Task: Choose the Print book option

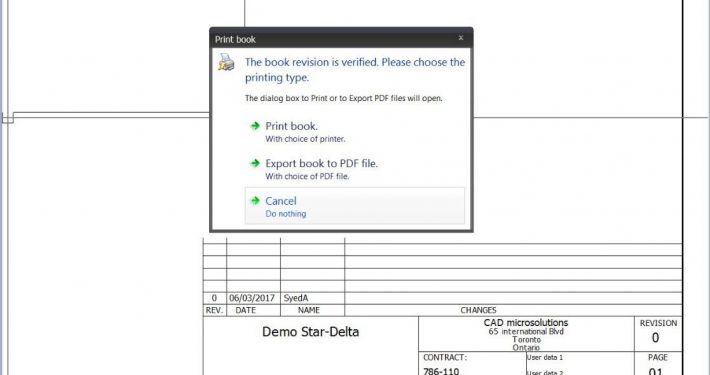Action: point(355,131)
